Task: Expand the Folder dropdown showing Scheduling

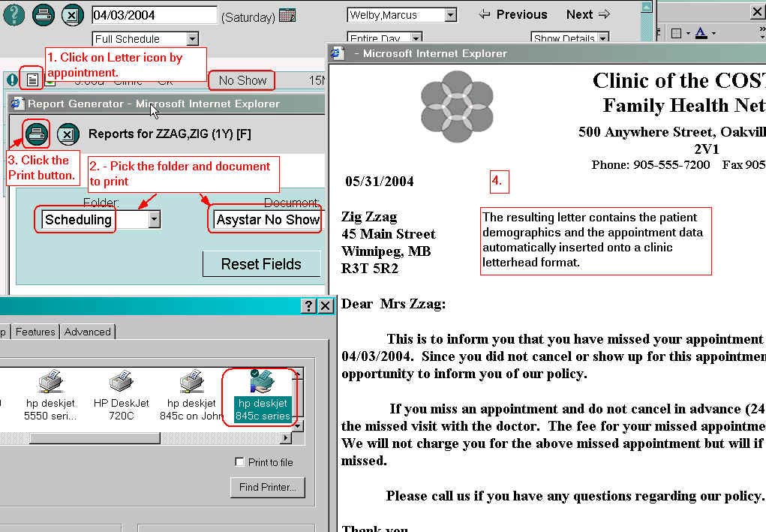Action: pos(154,219)
